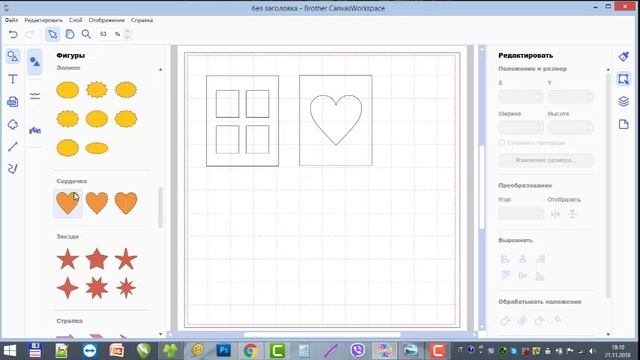640x360 pixels.
Task: Click the edit panel scroll-down arrow
Action: click(x=608, y=334)
